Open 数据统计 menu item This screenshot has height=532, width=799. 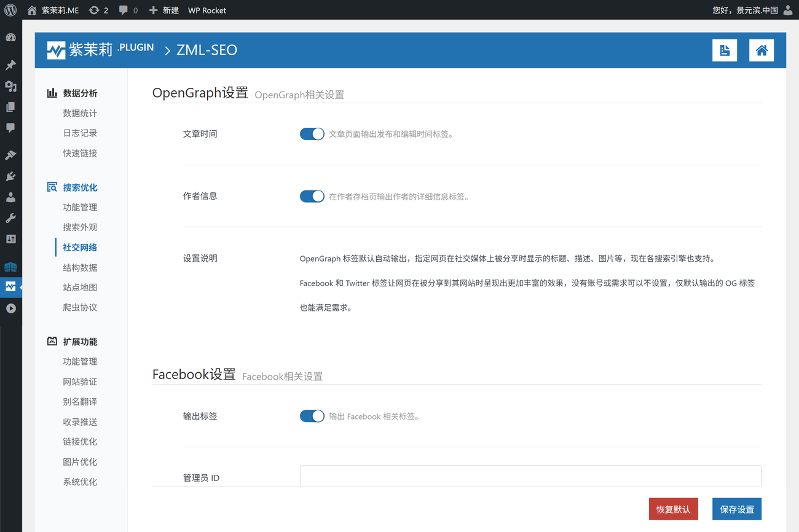pos(80,113)
